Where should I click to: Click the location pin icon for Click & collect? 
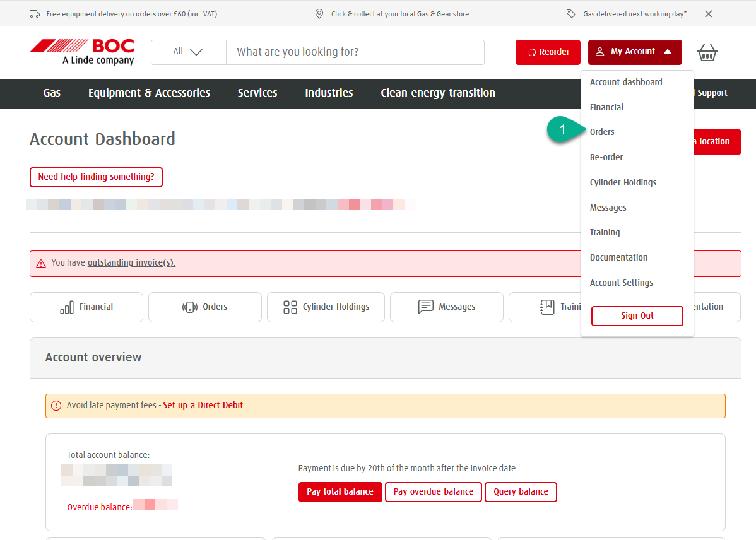point(319,13)
